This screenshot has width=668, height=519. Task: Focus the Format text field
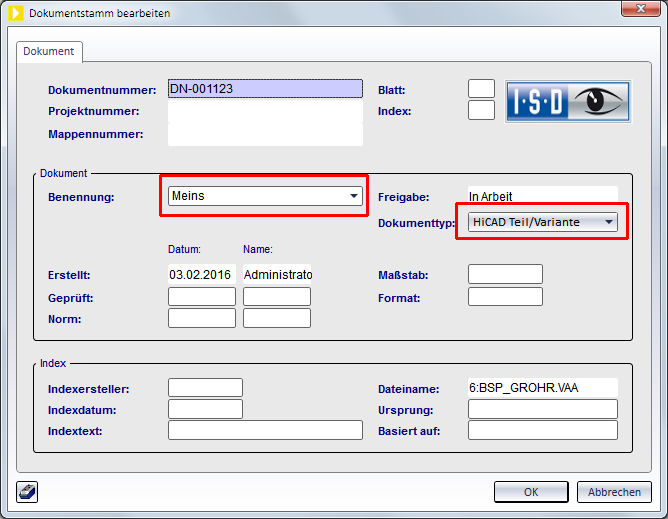click(505, 297)
